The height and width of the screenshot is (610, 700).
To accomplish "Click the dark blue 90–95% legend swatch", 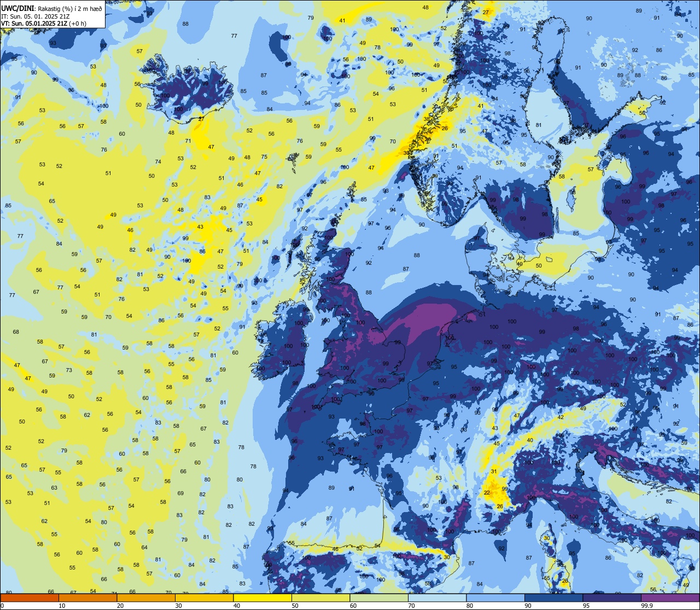I will click(x=554, y=597).
